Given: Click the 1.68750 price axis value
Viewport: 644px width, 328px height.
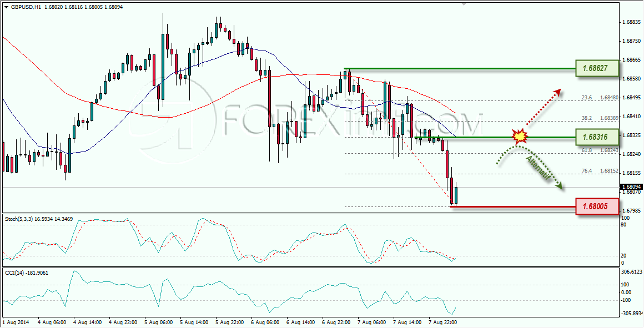Looking at the screenshot, I should tap(632, 41).
